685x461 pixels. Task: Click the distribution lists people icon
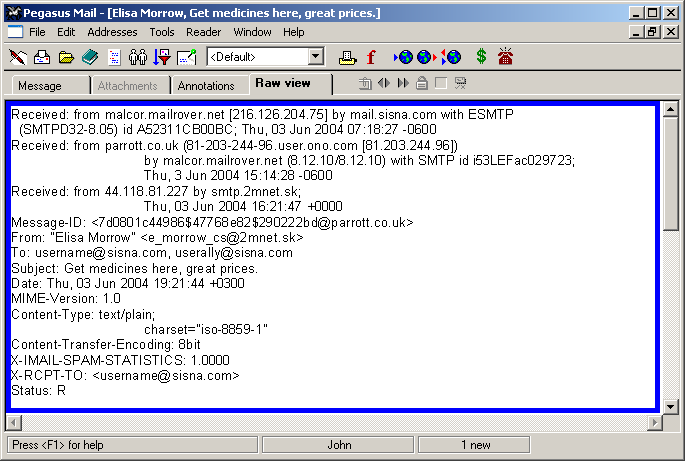137,57
